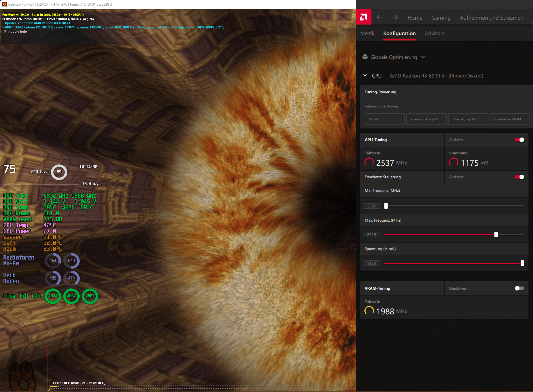Click the 643 radiator fan gauge
The width and height of the screenshot is (533, 392).
(x=71, y=261)
